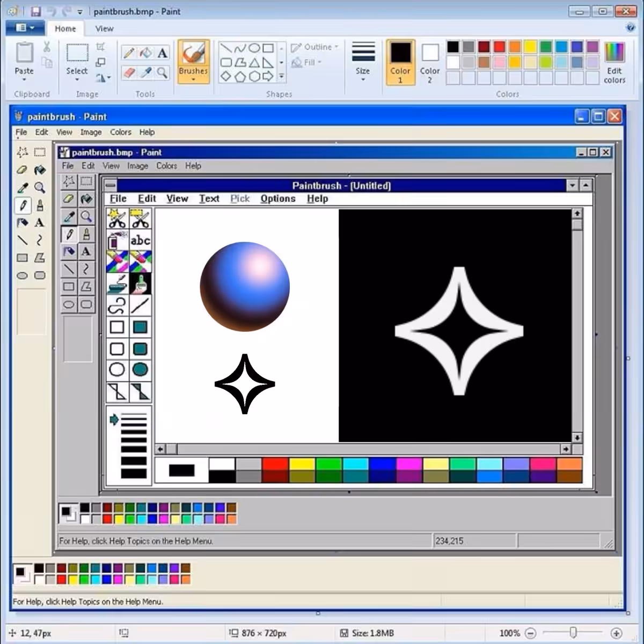Open Colors menu in outer paintbrush window

(x=121, y=132)
